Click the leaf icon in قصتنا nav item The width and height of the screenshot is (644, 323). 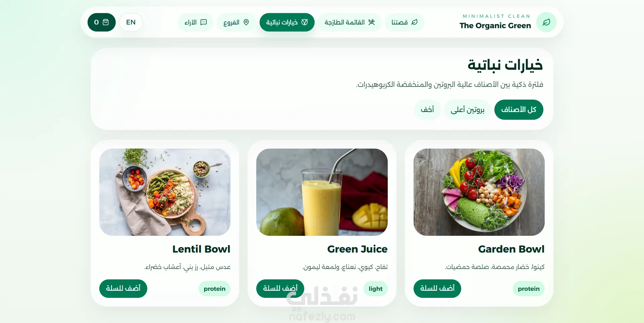pyautogui.click(x=415, y=22)
